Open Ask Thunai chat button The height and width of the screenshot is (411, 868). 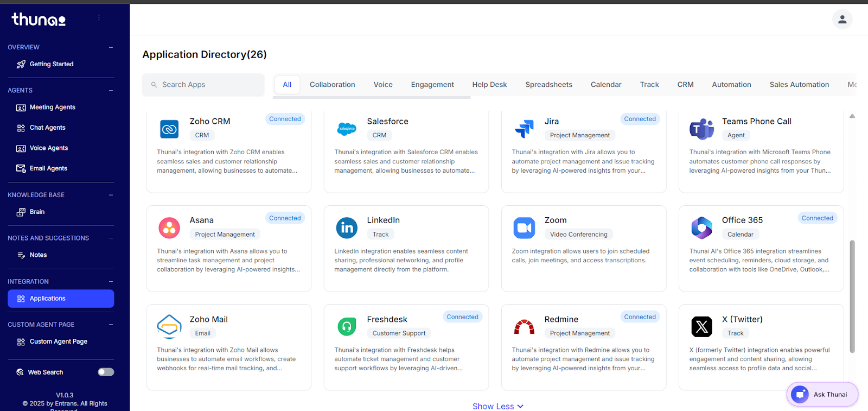coord(822,395)
